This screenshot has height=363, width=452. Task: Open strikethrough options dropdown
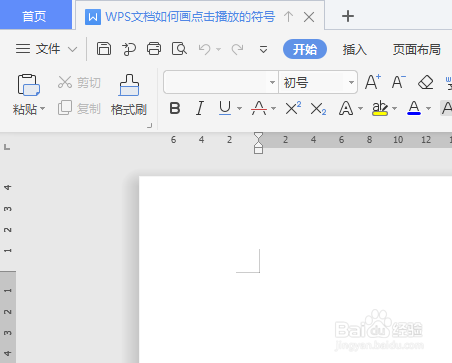[x=273, y=109]
